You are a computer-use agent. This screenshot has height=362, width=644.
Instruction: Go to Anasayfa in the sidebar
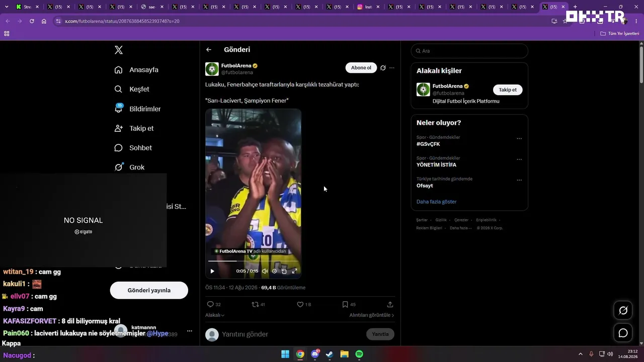pos(136,70)
